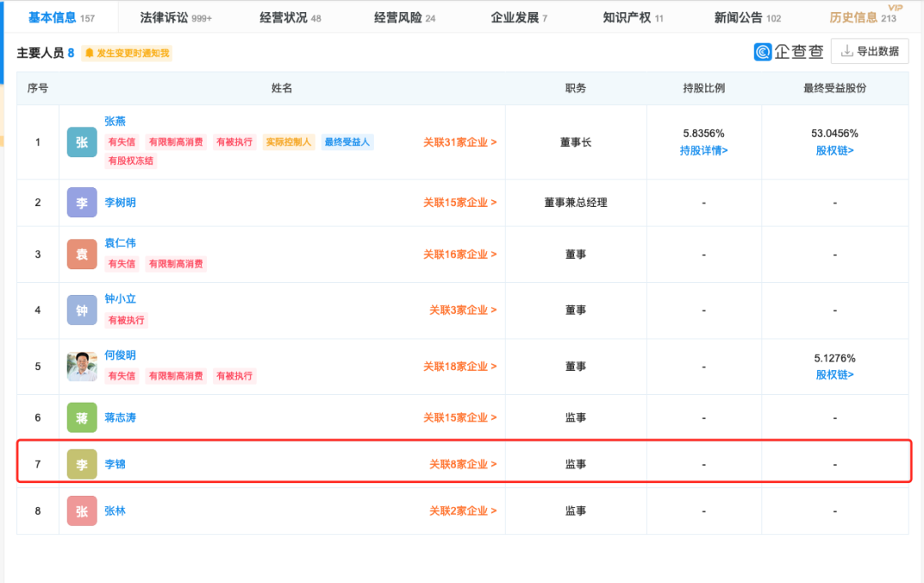Click 李树明's purple avatar icon
This screenshot has width=924, height=583.
tap(82, 203)
